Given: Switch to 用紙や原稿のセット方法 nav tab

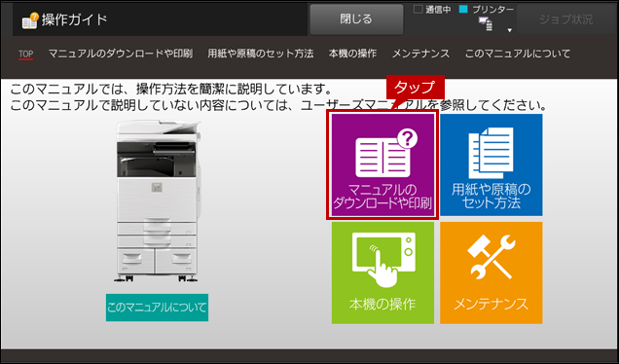Looking at the screenshot, I should 261,54.
